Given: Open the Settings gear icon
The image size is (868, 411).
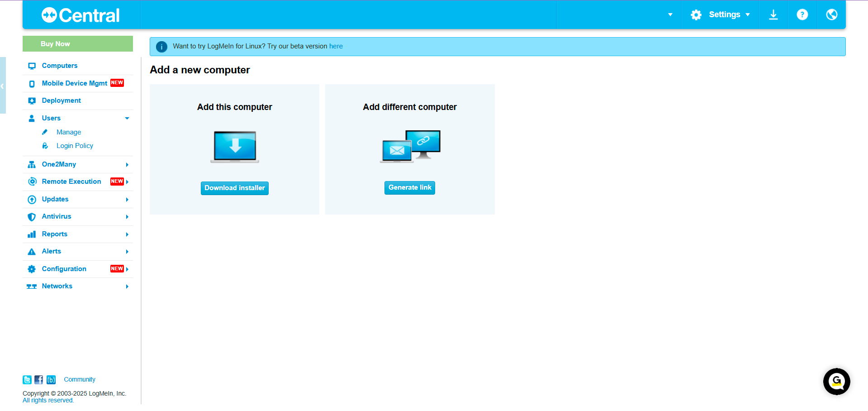Looking at the screenshot, I should pos(696,15).
